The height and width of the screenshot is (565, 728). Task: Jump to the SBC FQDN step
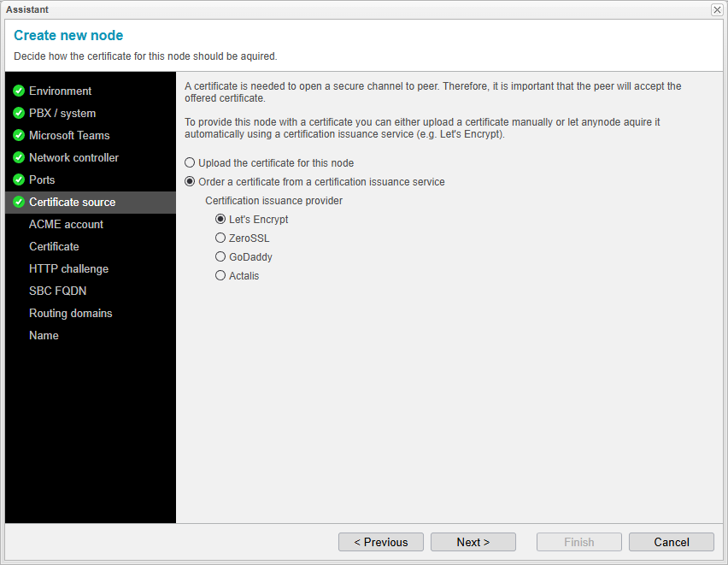pos(57,291)
